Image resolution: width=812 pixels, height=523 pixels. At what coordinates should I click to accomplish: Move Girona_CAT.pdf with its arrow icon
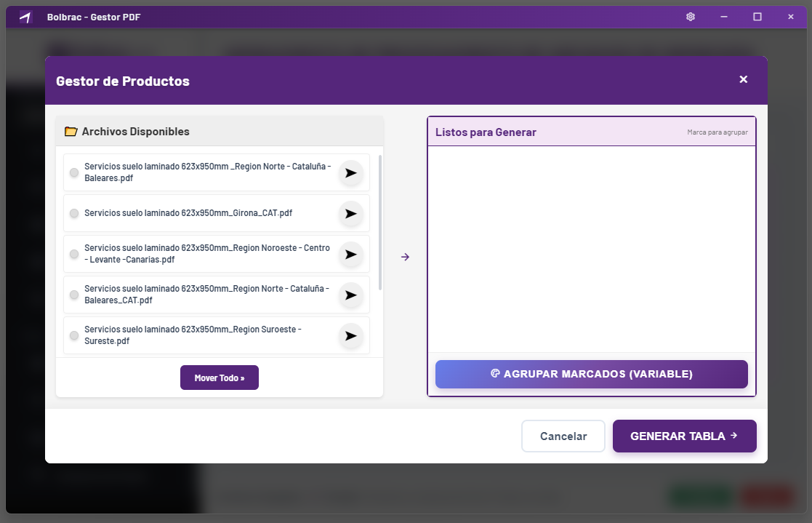[x=350, y=214]
